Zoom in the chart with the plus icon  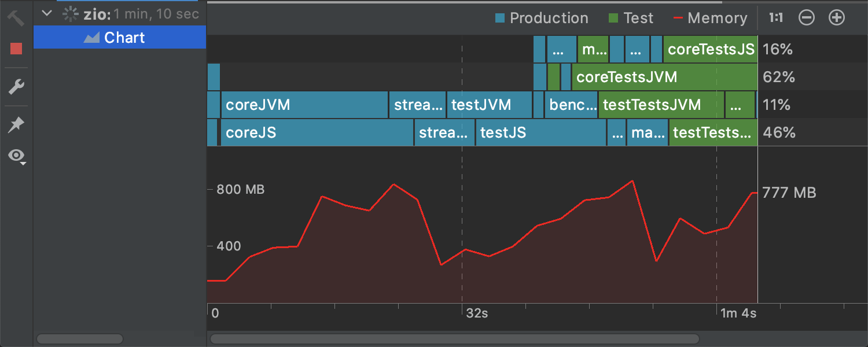click(x=837, y=18)
